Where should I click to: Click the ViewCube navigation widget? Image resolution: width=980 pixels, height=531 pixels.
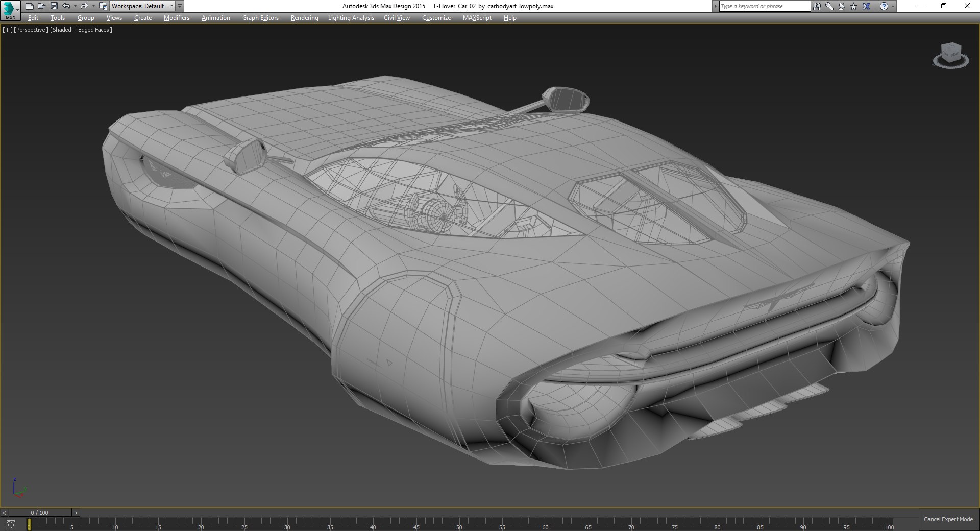[x=950, y=55]
